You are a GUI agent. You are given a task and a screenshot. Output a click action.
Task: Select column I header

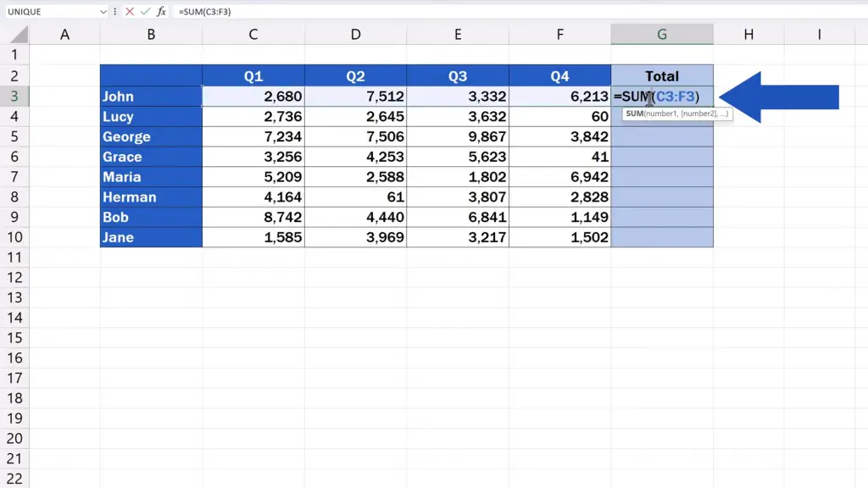coord(820,34)
